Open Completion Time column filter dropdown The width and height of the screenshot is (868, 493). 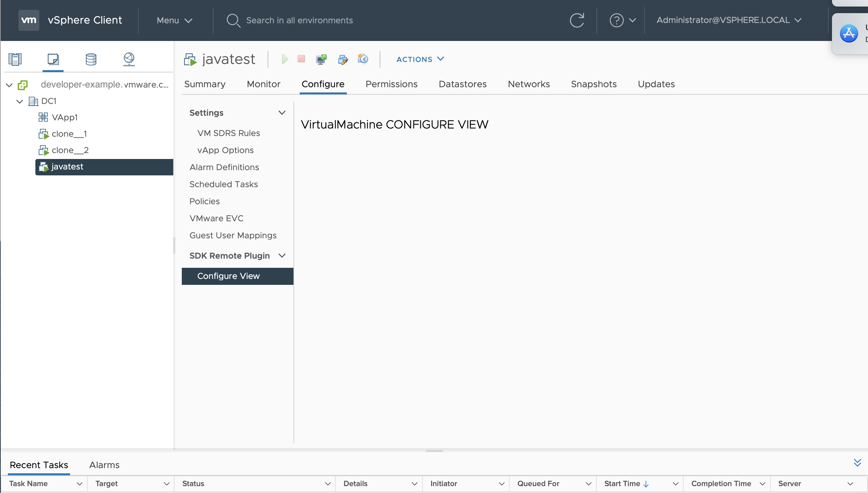762,484
